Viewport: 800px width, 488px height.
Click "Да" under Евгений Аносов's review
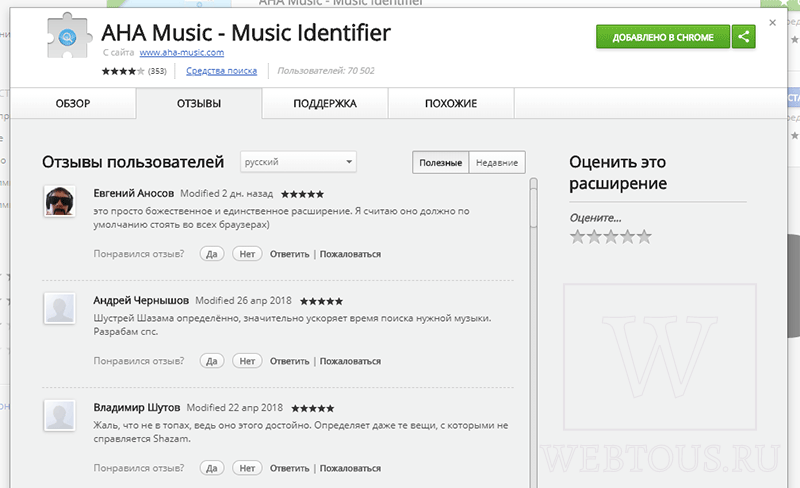212,254
